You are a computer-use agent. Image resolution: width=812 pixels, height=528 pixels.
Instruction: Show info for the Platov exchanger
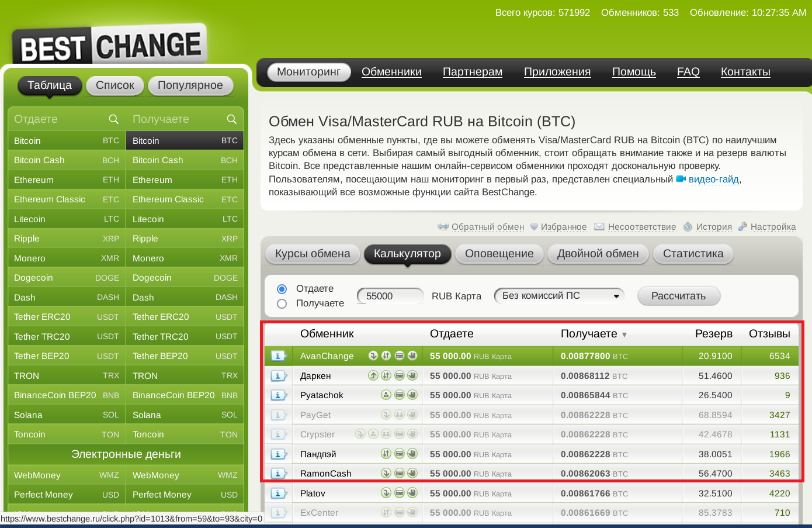pyautogui.click(x=279, y=494)
